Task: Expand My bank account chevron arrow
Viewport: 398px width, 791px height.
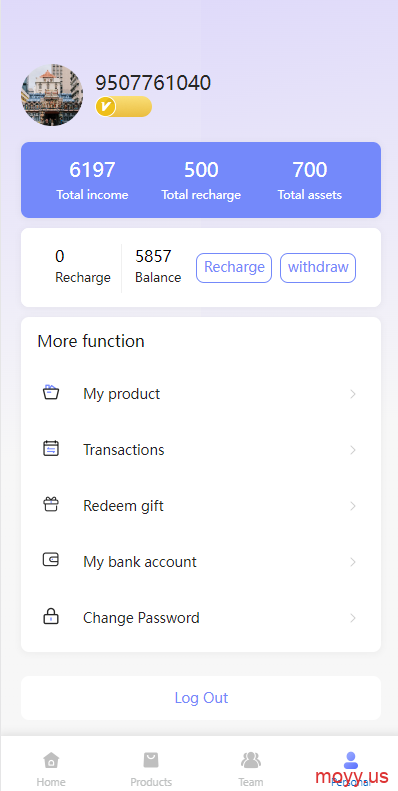Action: [353, 562]
